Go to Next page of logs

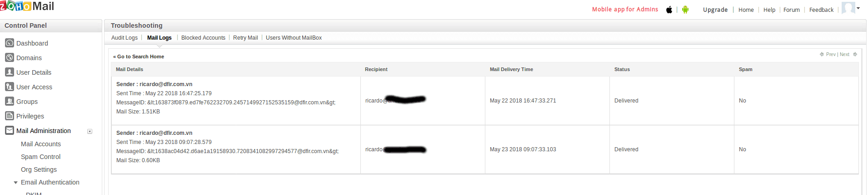(x=845, y=54)
